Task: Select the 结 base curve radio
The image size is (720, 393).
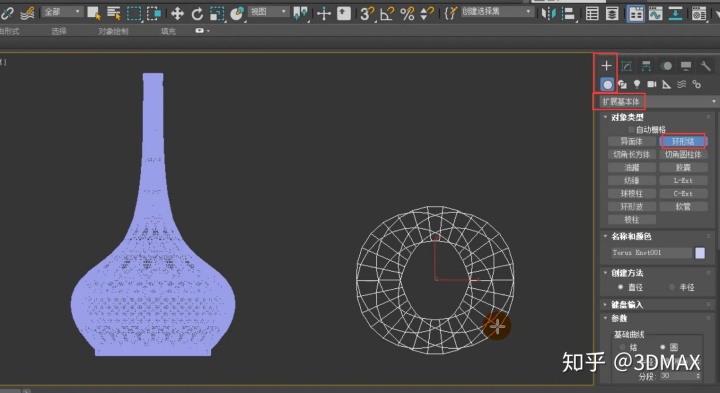Action: tap(622, 347)
